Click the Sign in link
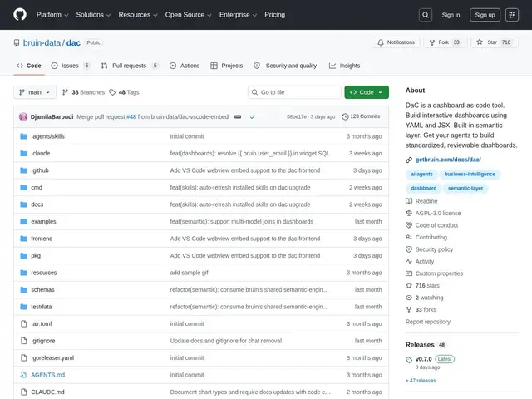The width and height of the screenshot is (532, 399). tap(451, 15)
